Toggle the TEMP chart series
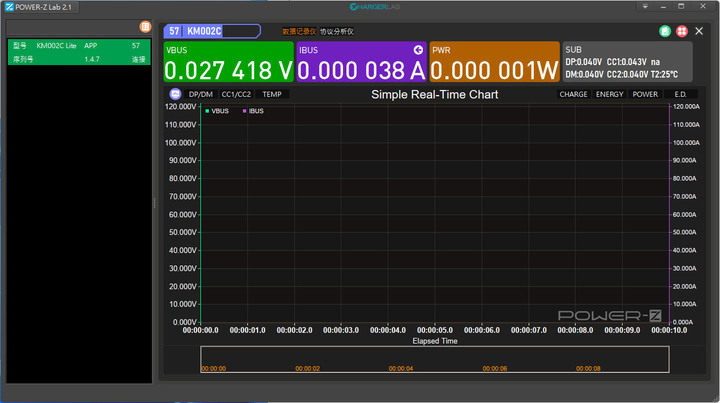Screen dimensions: 720x403 272,94
